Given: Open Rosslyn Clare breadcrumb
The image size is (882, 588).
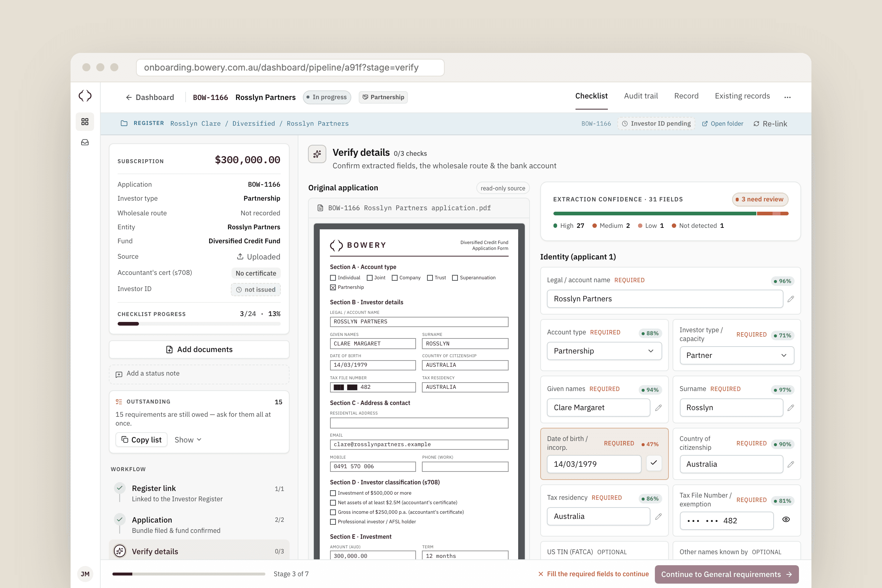Looking at the screenshot, I should pyautogui.click(x=196, y=123).
